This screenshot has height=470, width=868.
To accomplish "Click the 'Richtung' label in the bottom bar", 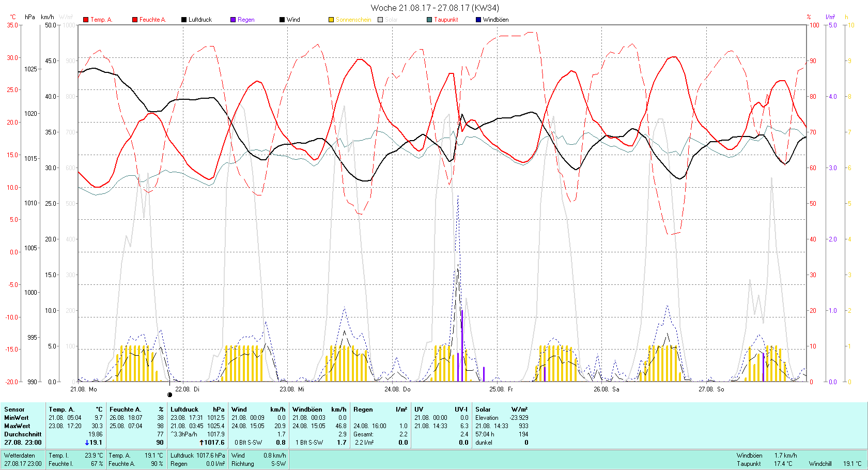I will coord(243,464).
